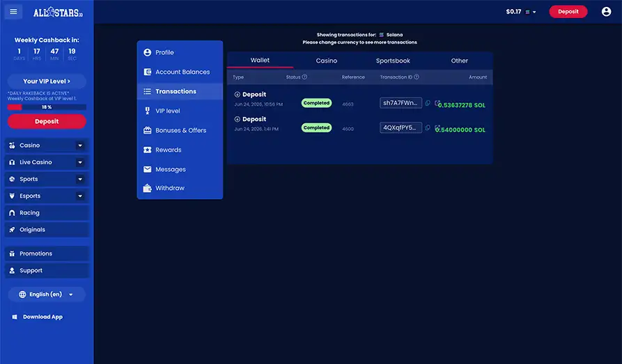Open the Racing sidebar link
This screenshot has width=622, height=364.
point(47,213)
